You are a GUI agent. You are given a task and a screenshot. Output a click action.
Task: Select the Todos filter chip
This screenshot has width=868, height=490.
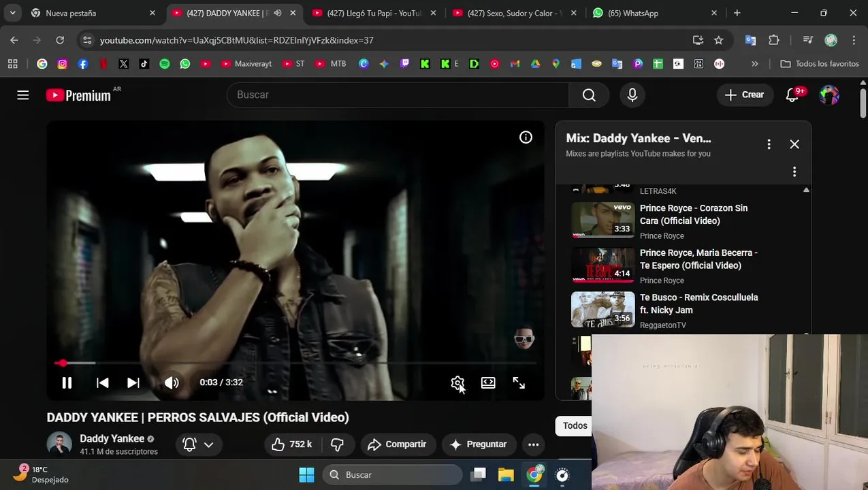(575, 426)
